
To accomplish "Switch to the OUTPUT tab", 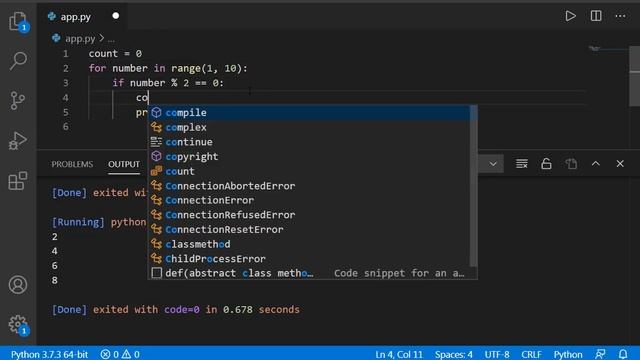I will click(124, 164).
